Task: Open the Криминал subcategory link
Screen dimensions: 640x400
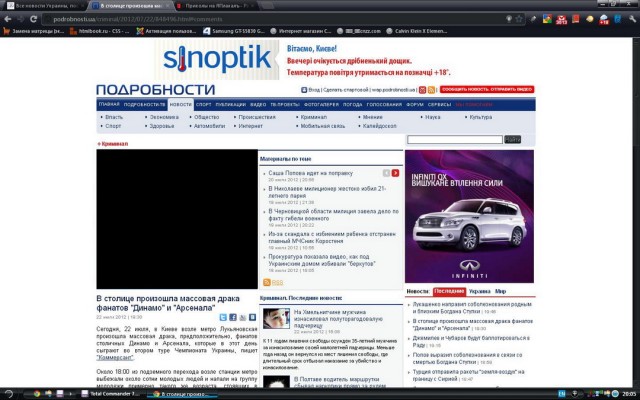Action: (313, 117)
